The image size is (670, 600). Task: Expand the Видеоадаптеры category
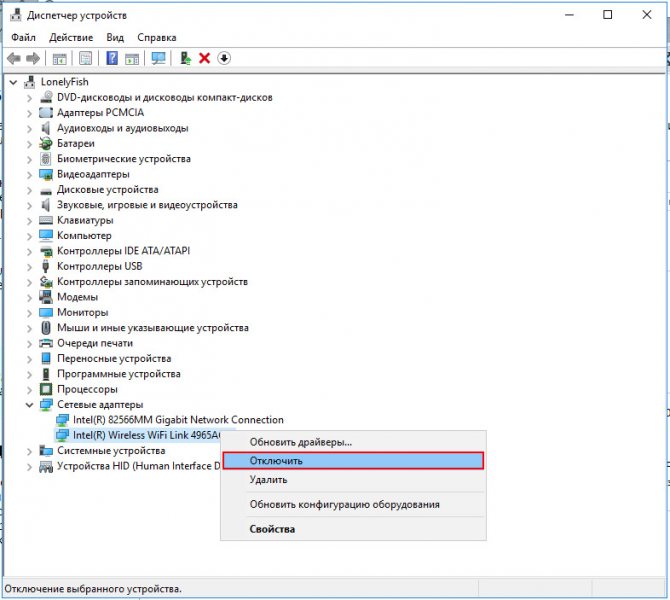(x=29, y=175)
